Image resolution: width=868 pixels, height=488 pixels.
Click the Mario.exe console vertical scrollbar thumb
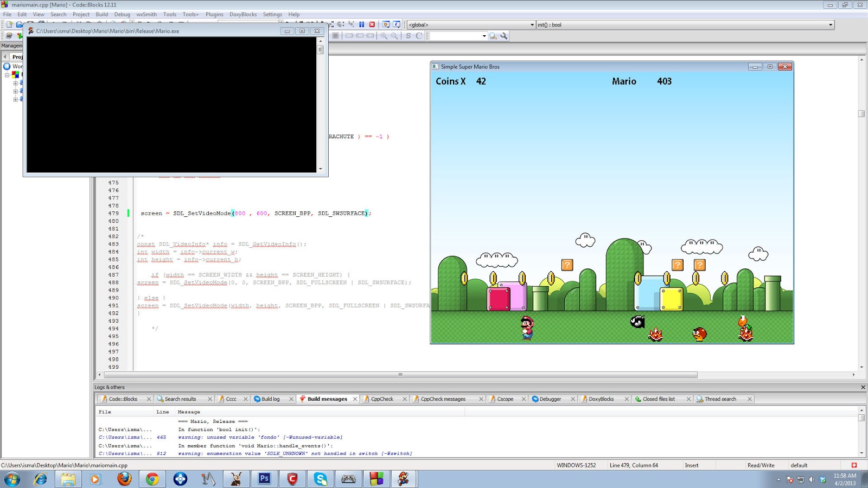click(320, 49)
